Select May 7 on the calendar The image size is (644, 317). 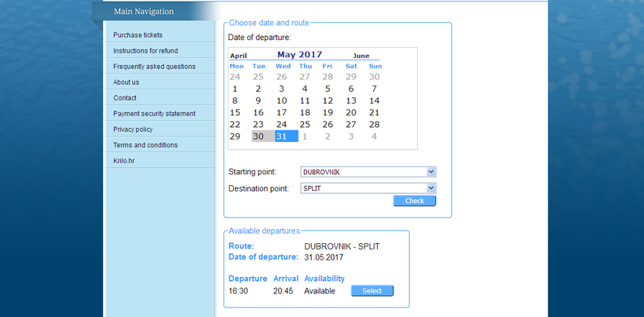[374, 89]
